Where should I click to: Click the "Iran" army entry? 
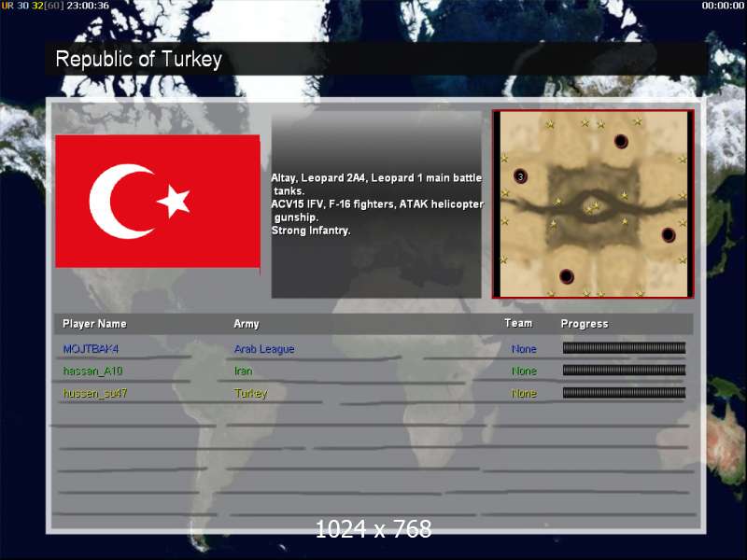[x=244, y=371]
